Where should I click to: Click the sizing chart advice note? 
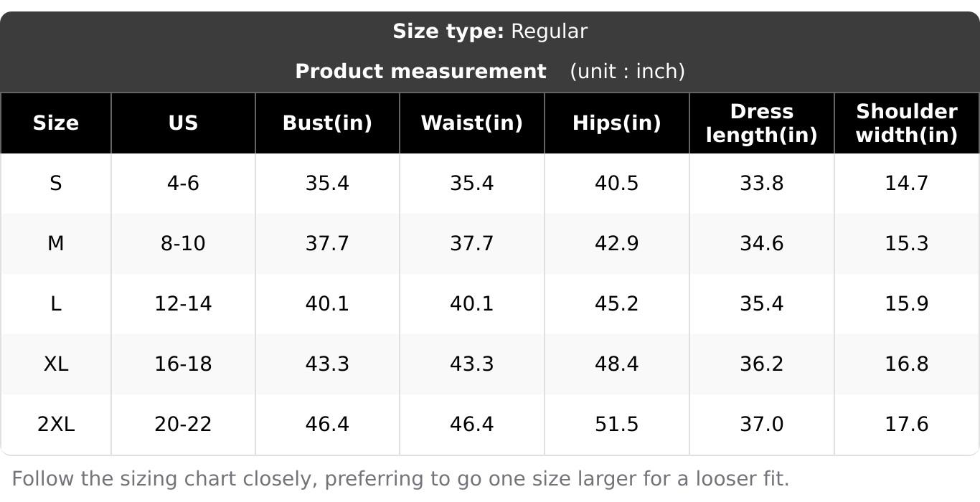400,478
